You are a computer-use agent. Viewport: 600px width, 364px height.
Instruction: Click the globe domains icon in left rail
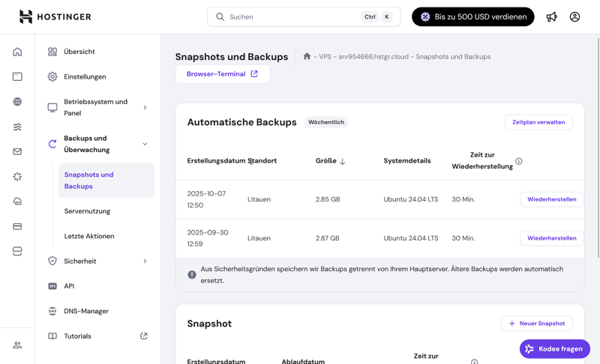click(17, 102)
